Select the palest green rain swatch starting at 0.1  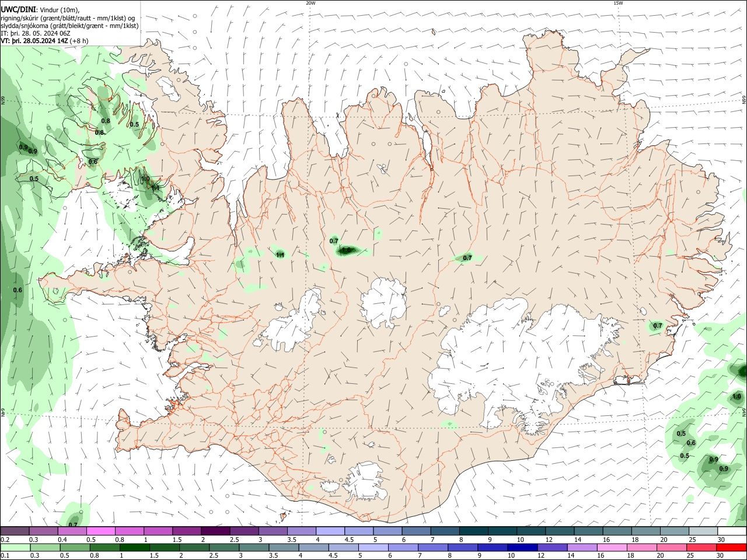pyautogui.click(x=15, y=548)
